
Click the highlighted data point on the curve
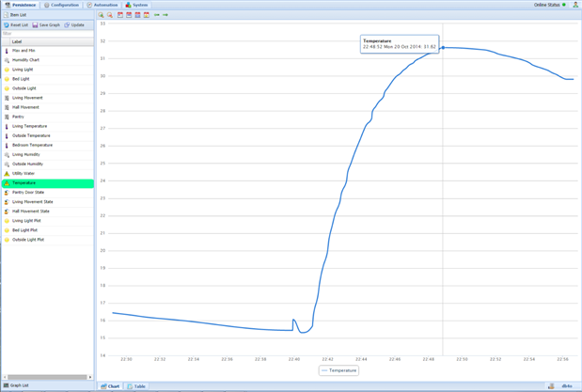point(443,48)
